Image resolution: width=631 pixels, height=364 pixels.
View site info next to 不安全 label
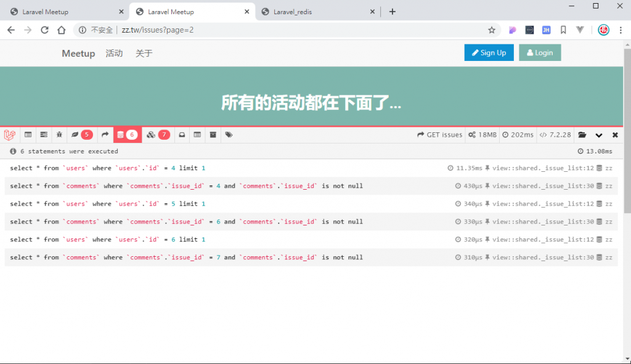tap(82, 30)
